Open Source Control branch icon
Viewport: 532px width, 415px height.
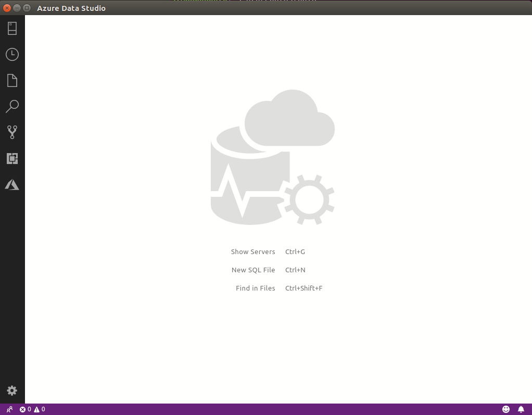(x=12, y=132)
